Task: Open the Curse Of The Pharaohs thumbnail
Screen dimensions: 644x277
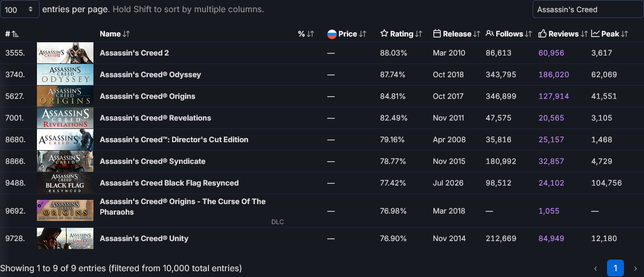Action: pos(65,210)
